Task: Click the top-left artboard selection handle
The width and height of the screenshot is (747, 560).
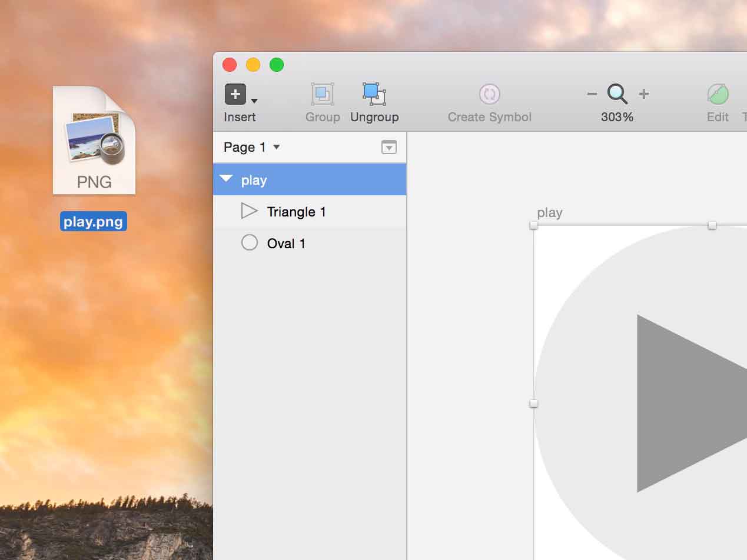Action: click(534, 225)
